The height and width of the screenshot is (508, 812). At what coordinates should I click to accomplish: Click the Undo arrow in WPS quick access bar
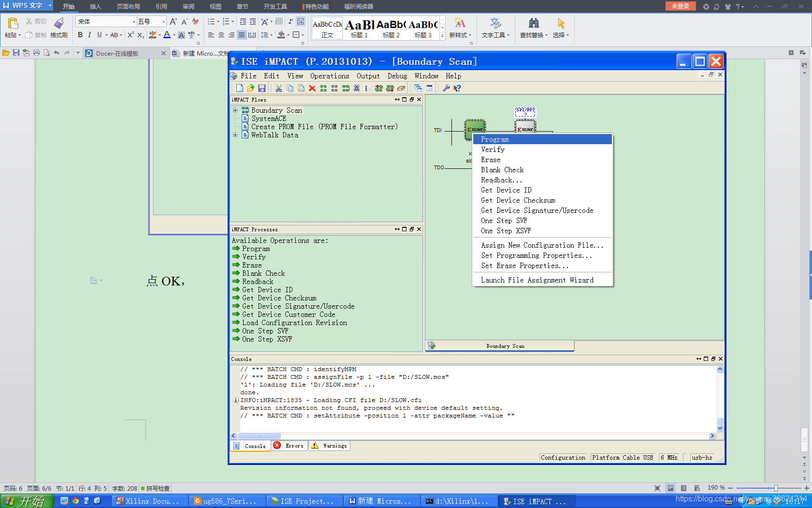pyautogui.click(x=57, y=53)
